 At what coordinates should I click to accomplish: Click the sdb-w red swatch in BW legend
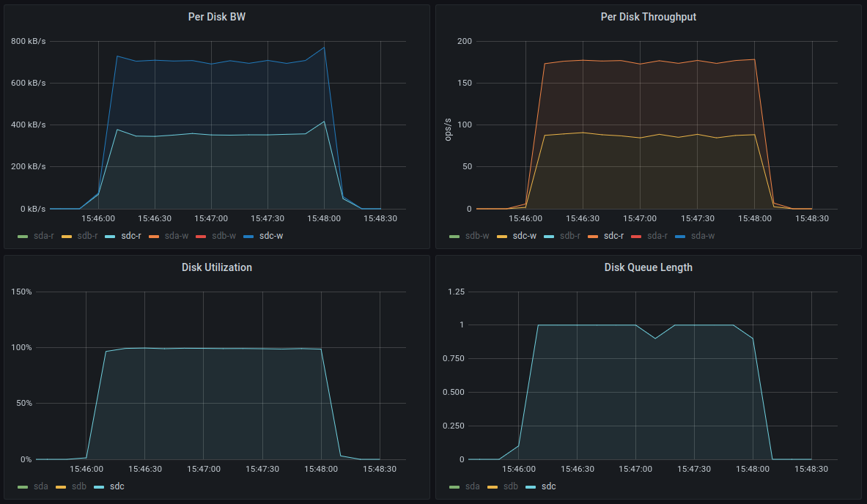pyautogui.click(x=201, y=237)
